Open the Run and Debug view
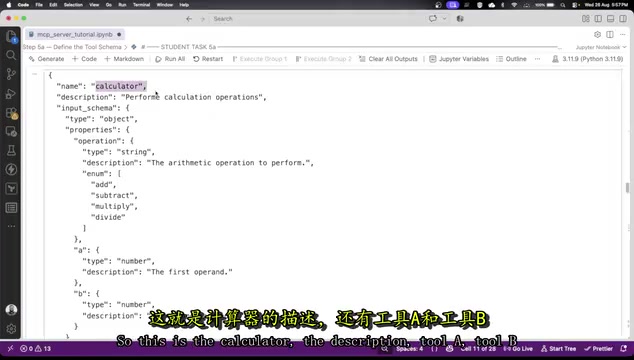 11,93
